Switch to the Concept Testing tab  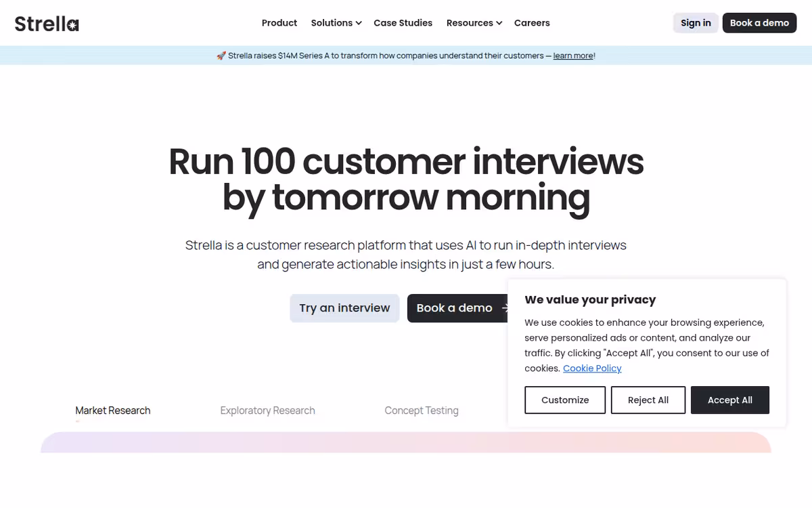[x=422, y=410]
